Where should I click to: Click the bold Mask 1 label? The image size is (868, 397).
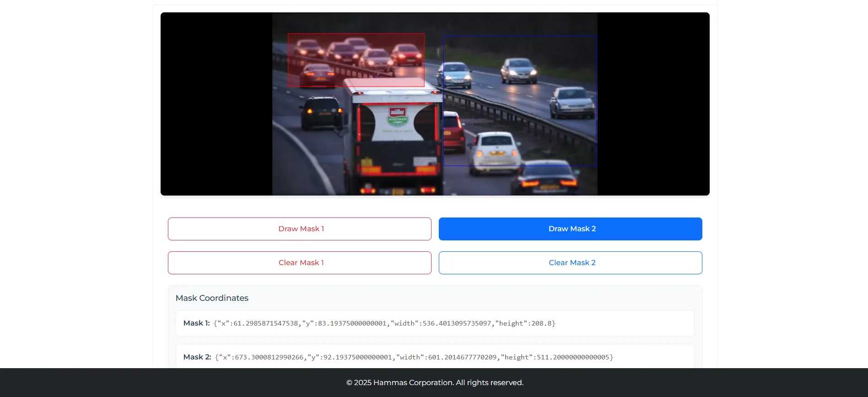pyautogui.click(x=196, y=323)
